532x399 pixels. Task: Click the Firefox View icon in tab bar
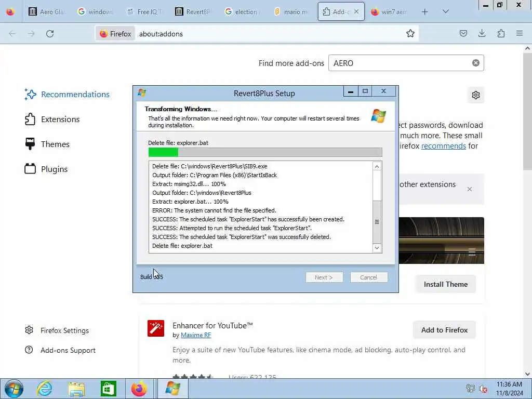click(x=10, y=12)
